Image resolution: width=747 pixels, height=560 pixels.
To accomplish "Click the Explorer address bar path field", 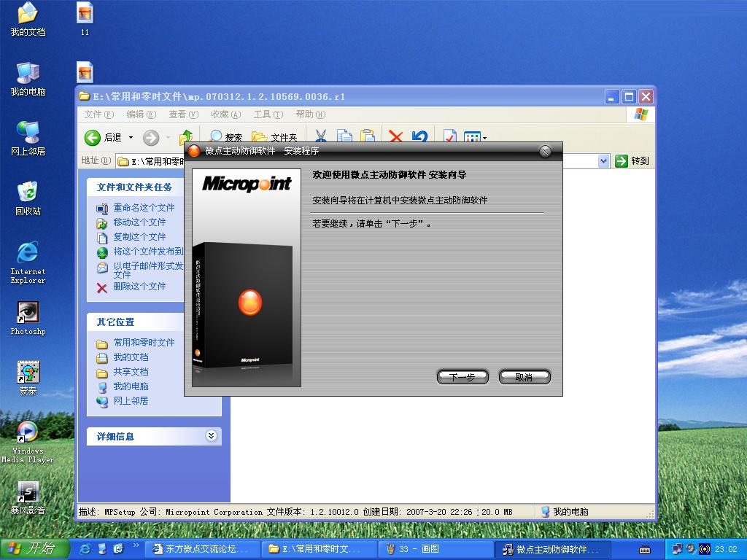I will pyautogui.click(x=362, y=161).
